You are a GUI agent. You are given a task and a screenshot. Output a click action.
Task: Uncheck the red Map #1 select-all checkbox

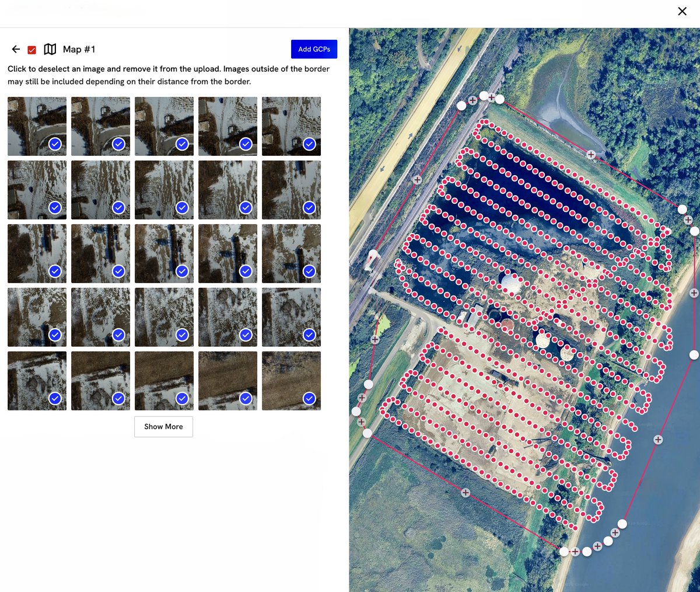coord(32,50)
